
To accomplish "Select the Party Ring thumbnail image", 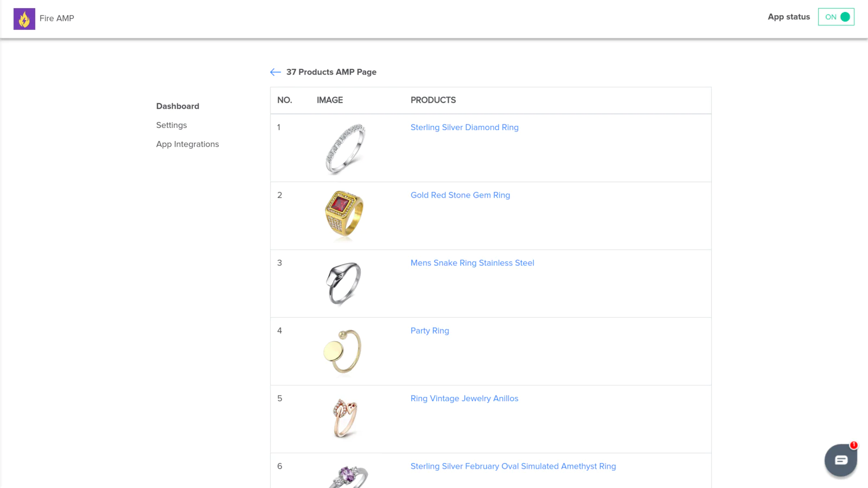I will [343, 351].
